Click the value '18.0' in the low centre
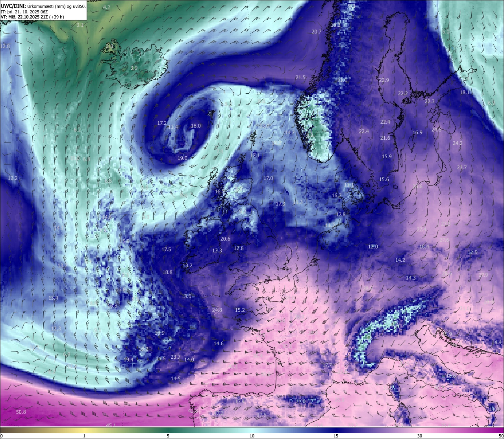 [x=196, y=126]
